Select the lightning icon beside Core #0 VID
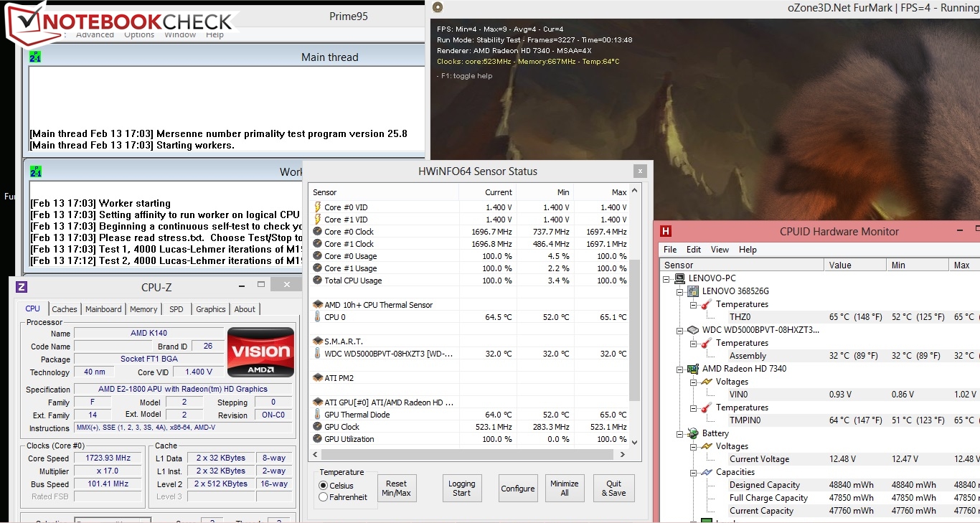Image resolution: width=980 pixels, height=523 pixels. pyautogui.click(x=318, y=207)
